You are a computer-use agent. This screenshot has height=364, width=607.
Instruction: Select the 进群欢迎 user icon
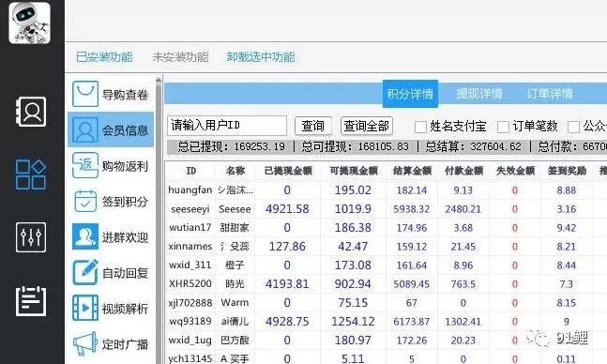pyautogui.click(x=85, y=236)
